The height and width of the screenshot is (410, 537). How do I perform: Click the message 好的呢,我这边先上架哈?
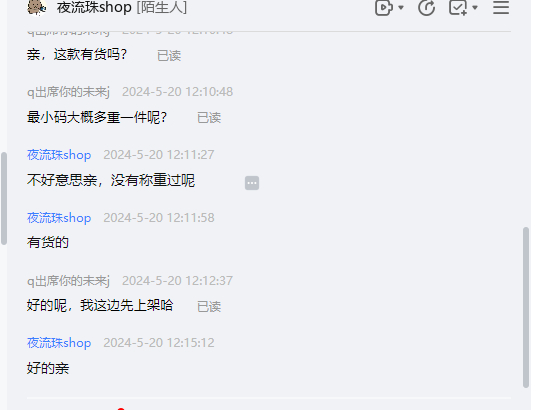pos(100,306)
